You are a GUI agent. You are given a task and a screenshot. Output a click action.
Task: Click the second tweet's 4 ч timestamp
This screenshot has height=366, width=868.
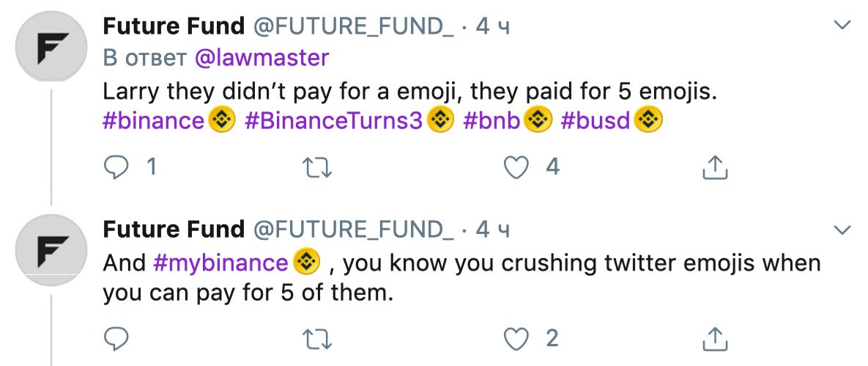click(492, 230)
